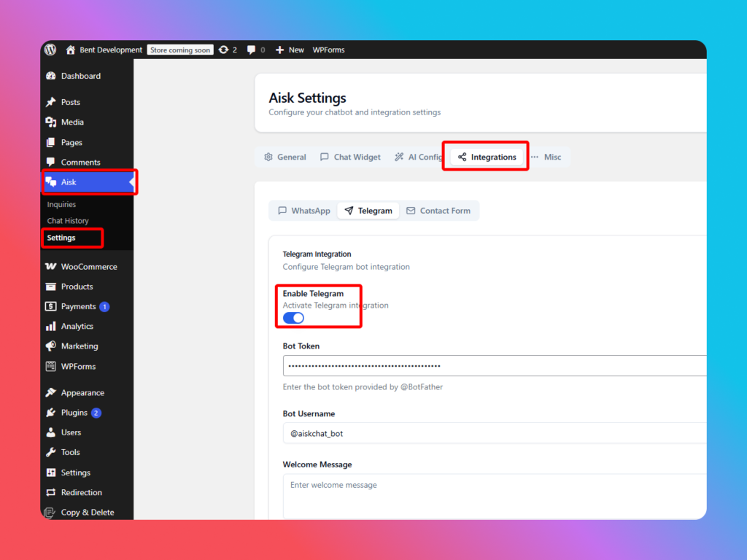Open Chat History submenu link
Screen dimensions: 747x560
[x=68, y=221]
